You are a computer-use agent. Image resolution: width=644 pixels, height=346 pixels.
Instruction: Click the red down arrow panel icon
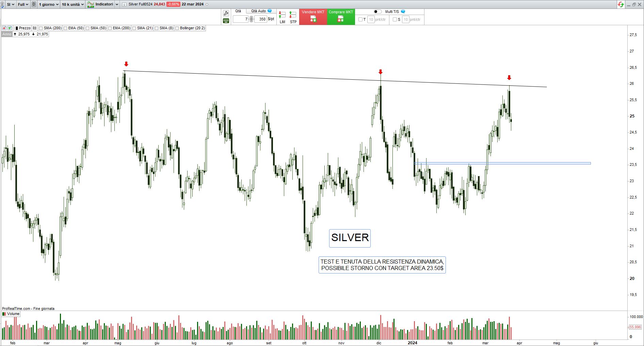pyautogui.click(x=4, y=28)
